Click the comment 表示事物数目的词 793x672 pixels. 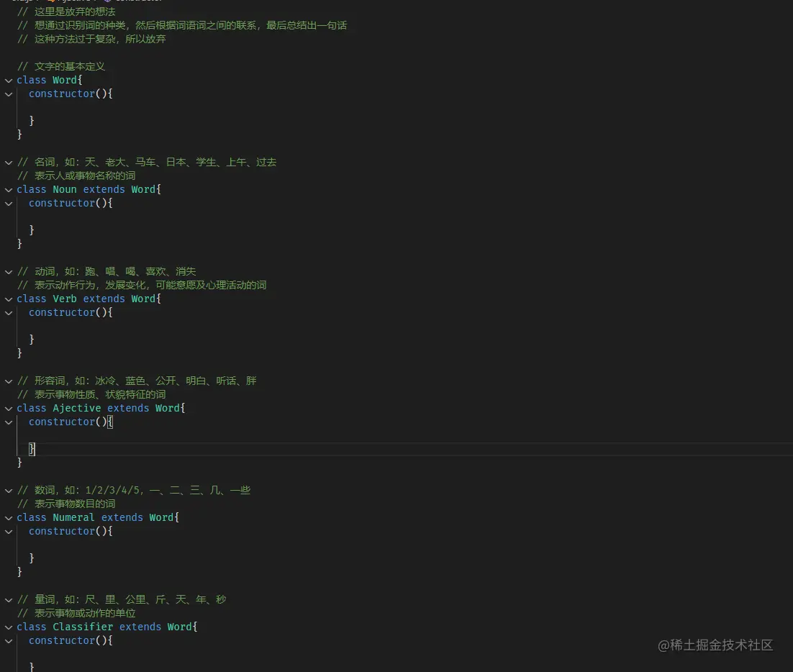tap(66, 504)
